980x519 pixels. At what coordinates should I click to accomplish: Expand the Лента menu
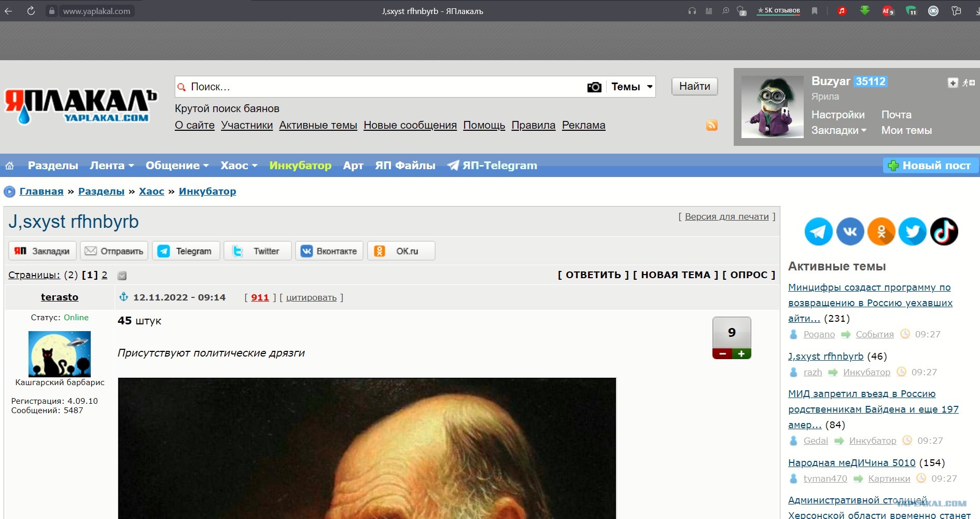click(x=111, y=166)
